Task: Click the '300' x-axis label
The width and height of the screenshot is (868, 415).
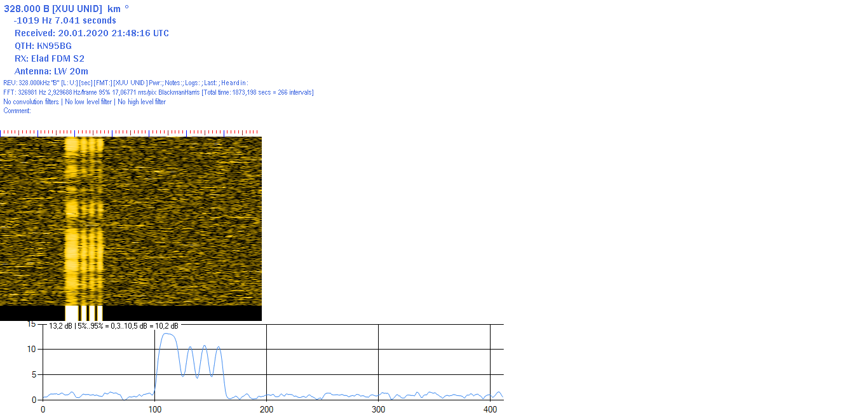Action: click(x=378, y=409)
